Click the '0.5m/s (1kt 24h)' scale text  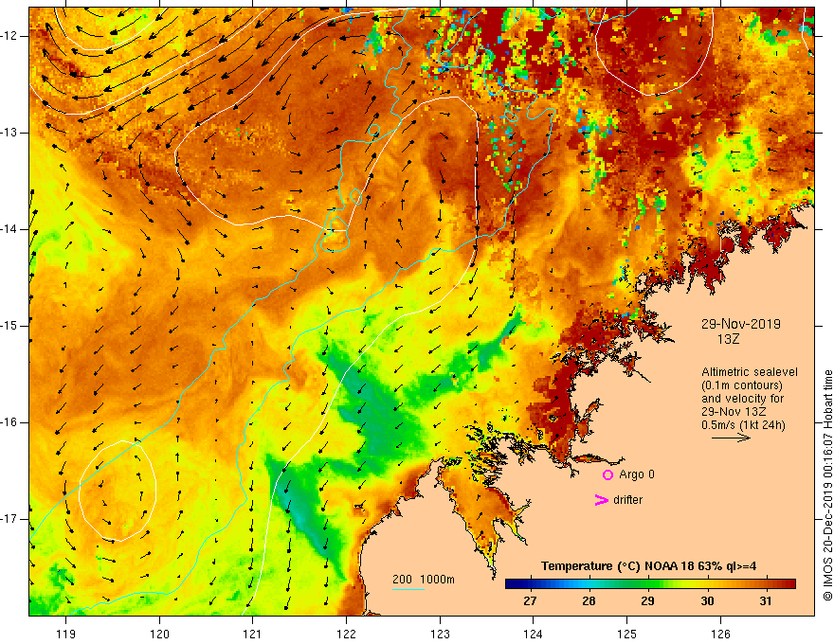coord(743,425)
